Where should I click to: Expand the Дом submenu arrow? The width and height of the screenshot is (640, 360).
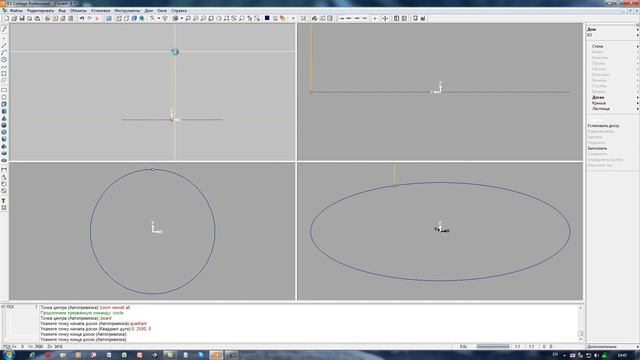click(x=638, y=29)
